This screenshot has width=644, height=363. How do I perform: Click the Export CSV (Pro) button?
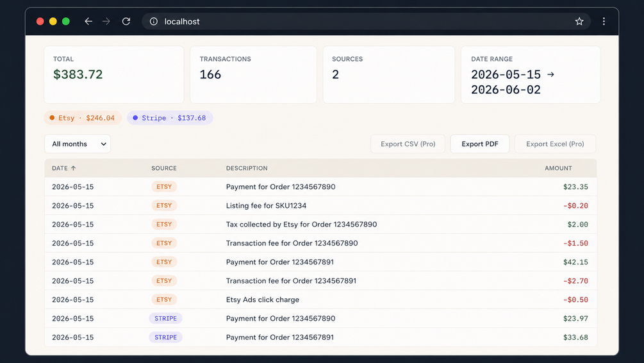pos(408,144)
